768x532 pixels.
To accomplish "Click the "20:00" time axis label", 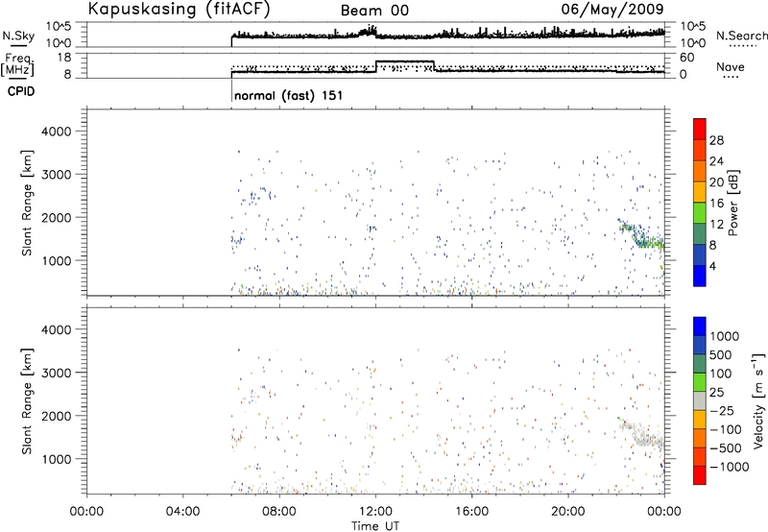I will tap(568, 512).
